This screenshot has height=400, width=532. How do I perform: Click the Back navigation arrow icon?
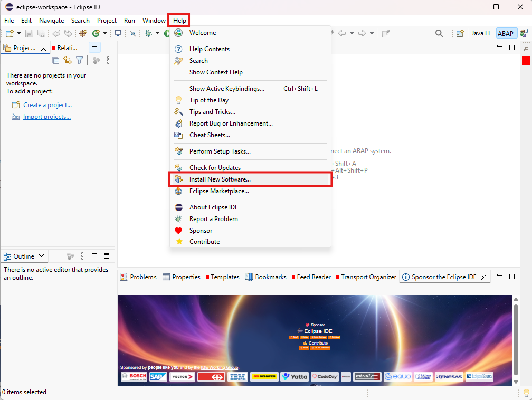pos(342,33)
